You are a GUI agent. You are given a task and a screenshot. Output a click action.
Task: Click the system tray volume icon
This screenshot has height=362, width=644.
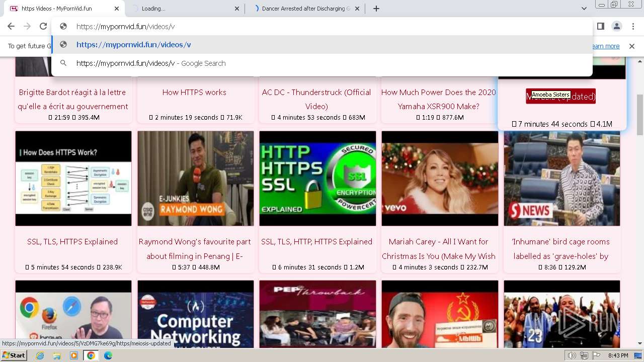point(572,355)
